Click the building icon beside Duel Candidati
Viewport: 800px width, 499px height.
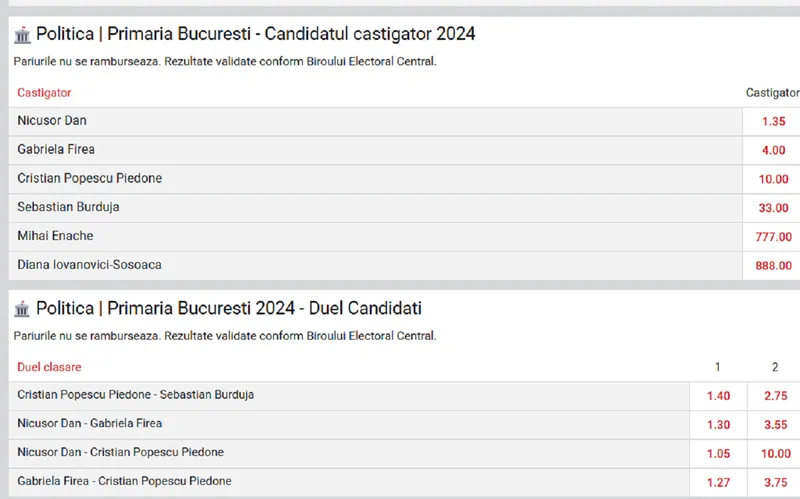point(22,309)
